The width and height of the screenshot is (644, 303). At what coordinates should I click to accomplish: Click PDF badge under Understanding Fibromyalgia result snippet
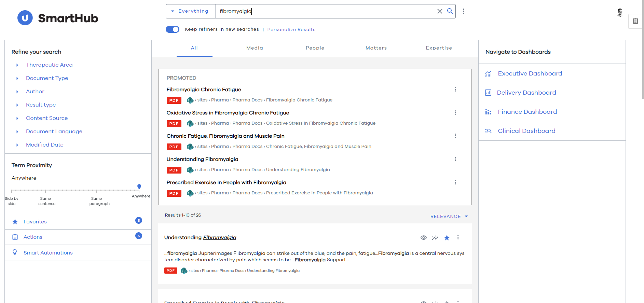(171, 271)
